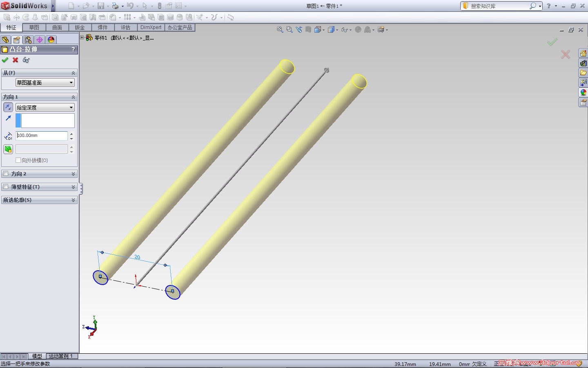
Task: Click the extrude direction selection box
Action: [x=48, y=121]
